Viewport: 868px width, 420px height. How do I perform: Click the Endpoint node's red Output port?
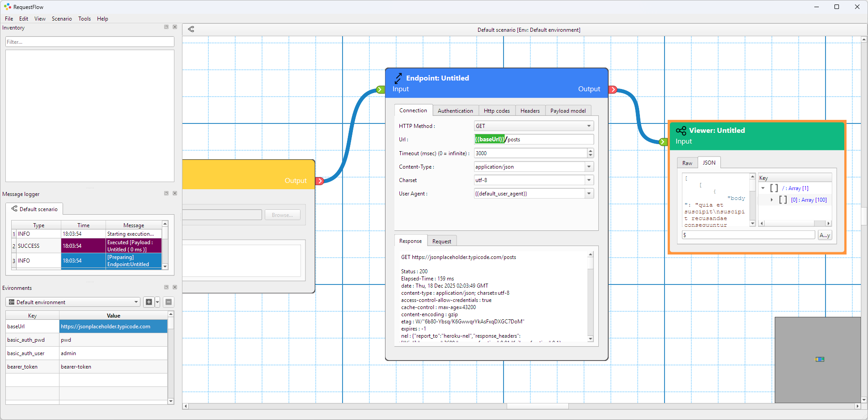click(613, 89)
